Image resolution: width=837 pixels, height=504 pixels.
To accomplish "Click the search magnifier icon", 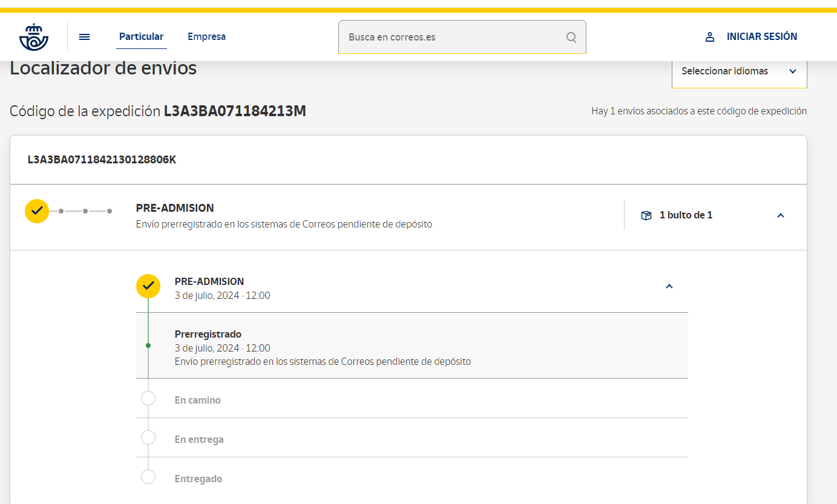I will [571, 37].
